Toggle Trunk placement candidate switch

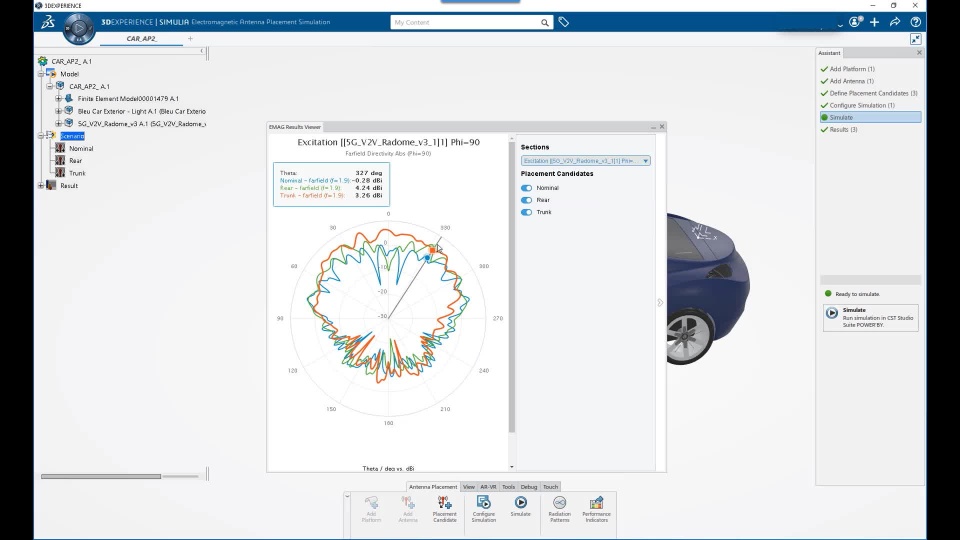pos(527,212)
